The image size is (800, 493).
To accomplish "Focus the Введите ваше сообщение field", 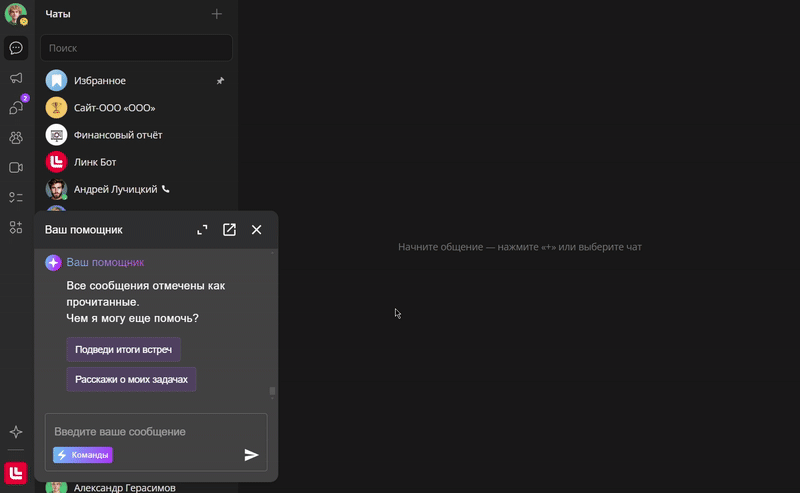I will pyautogui.click(x=150, y=431).
